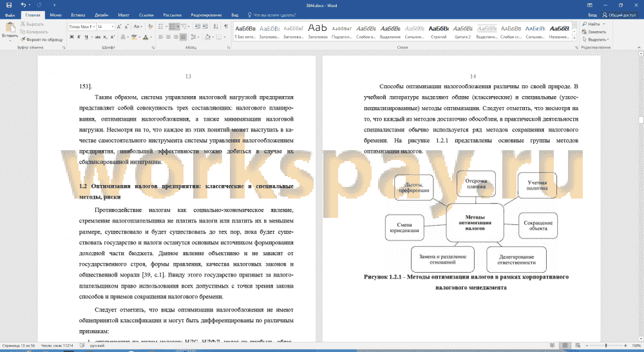Image resolution: width=644 pixels, height=352 pixels.
Task: Increase the paragraph indent
Action: (205, 26)
